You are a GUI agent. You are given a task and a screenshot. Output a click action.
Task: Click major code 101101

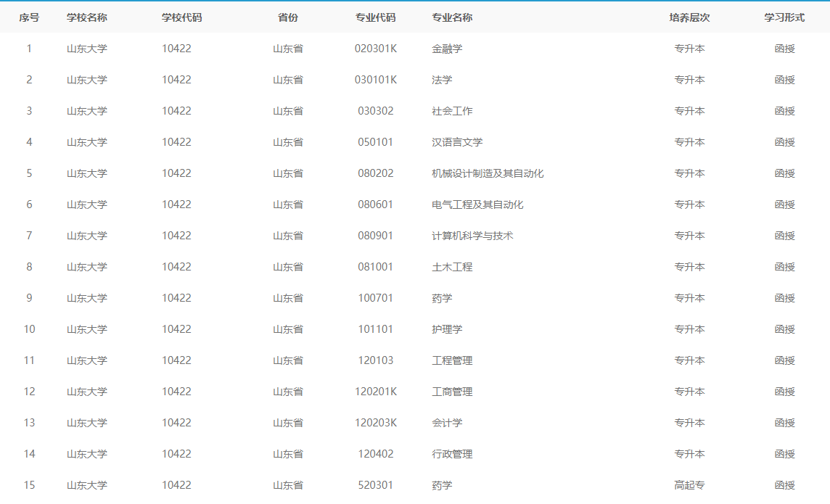[x=375, y=329]
